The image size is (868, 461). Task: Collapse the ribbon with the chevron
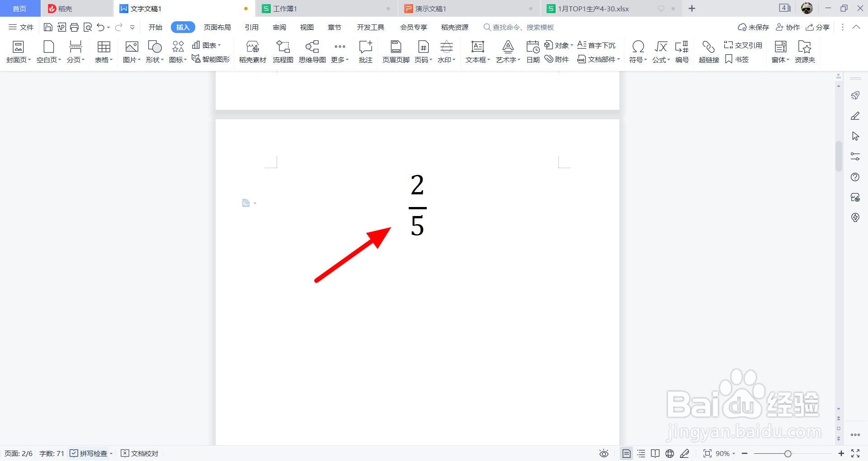click(x=856, y=27)
